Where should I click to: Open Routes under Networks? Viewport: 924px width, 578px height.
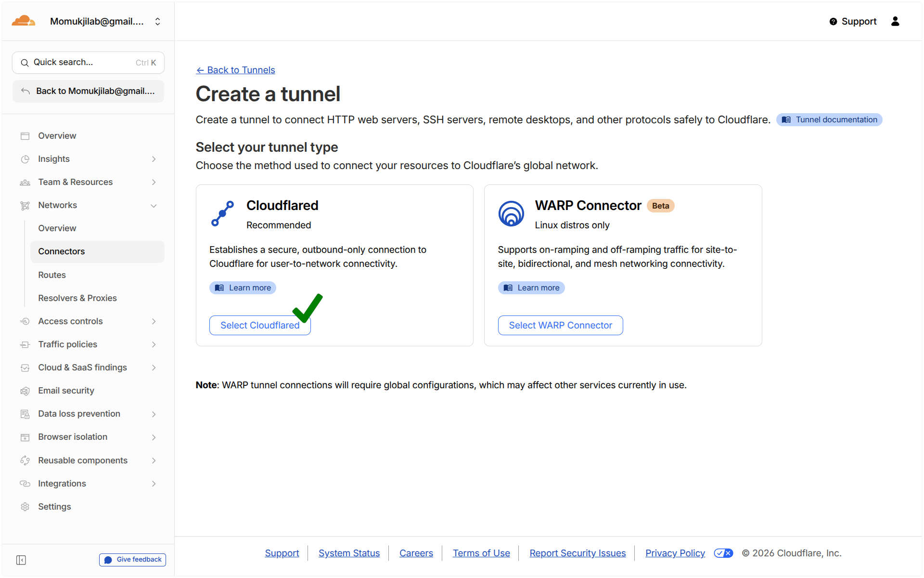(52, 275)
